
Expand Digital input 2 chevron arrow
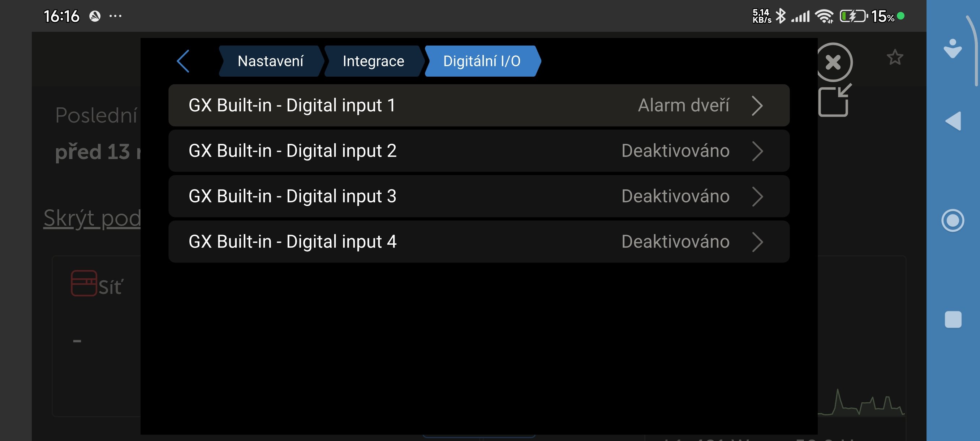(x=757, y=151)
